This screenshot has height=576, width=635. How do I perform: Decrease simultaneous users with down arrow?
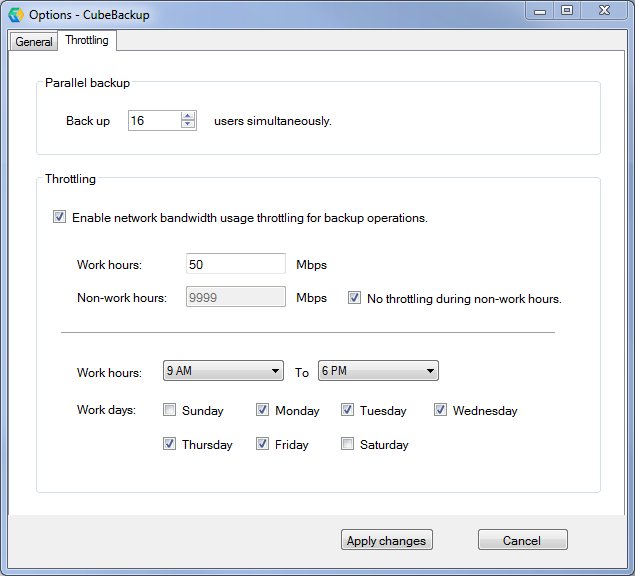pos(187,125)
